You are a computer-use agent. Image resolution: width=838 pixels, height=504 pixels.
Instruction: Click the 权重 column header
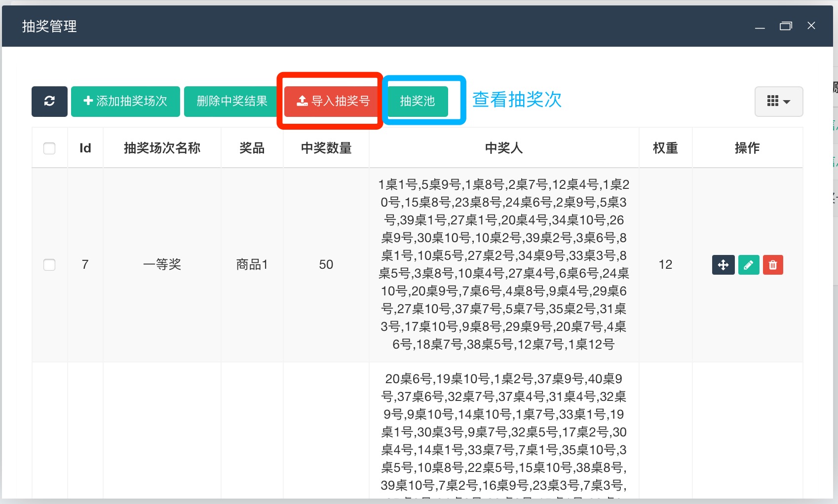point(665,148)
